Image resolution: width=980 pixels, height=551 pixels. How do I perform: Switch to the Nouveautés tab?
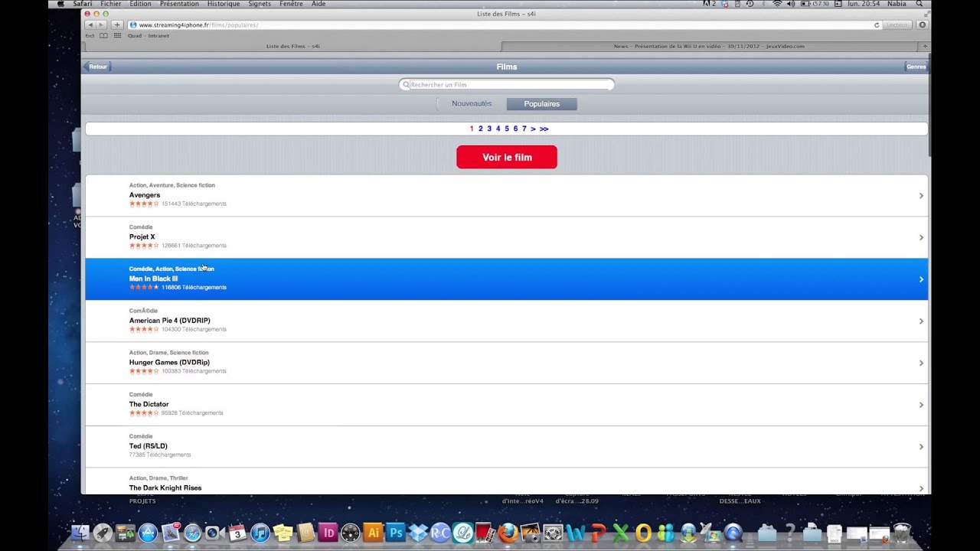(x=472, y=103)
